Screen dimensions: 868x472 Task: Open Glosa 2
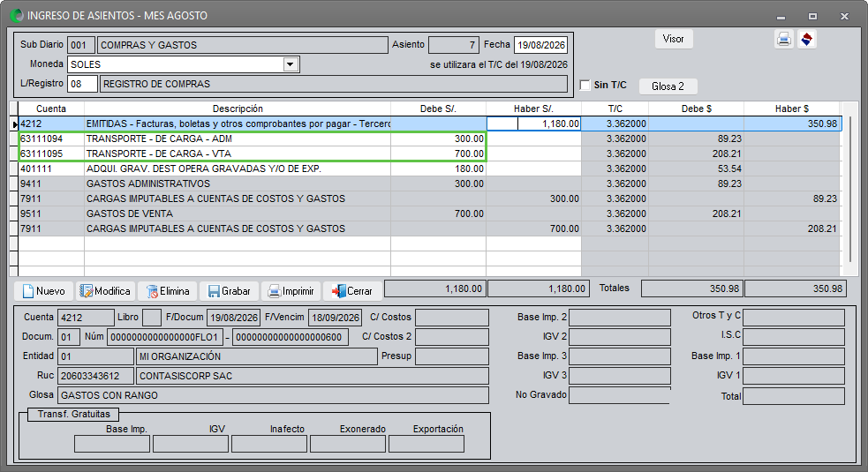coord(668,86)
